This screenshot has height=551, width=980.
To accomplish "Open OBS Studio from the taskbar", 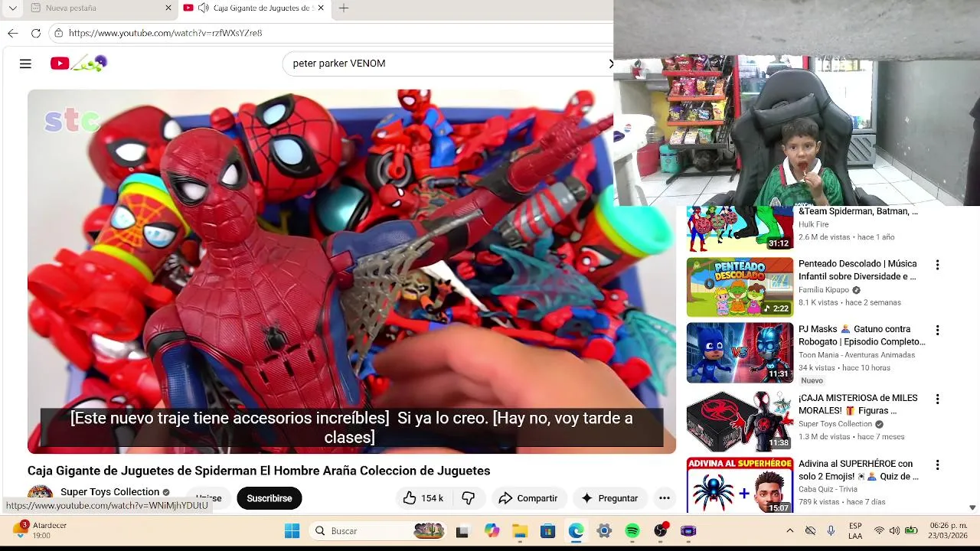I will tap(661, 530).
